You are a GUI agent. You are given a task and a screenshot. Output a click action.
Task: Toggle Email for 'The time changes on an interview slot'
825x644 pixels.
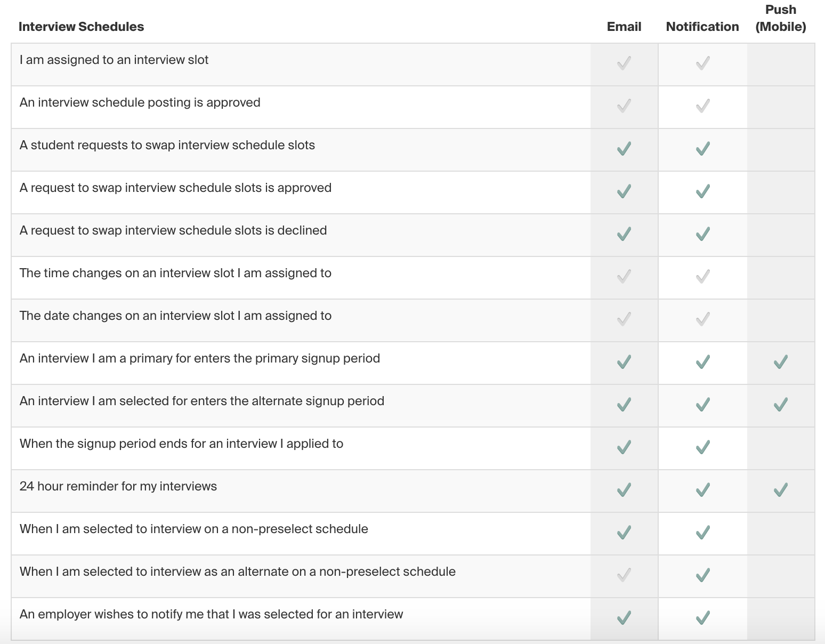(624, 276)
